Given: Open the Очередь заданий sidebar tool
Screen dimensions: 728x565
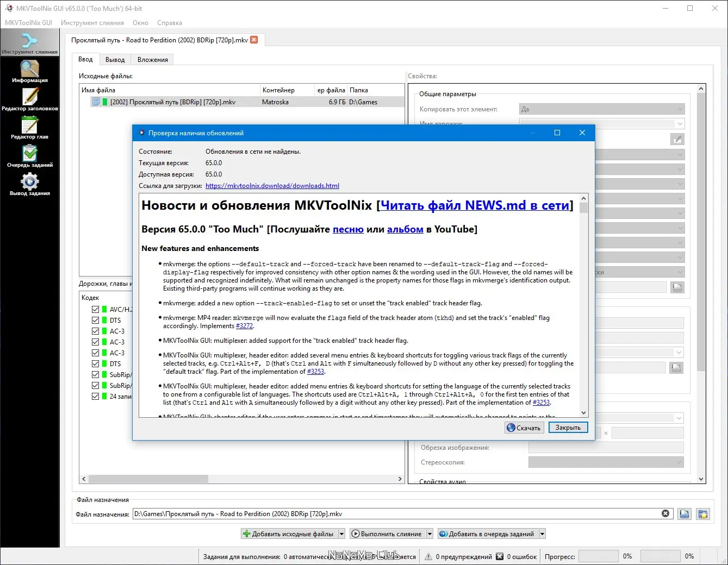Looking at the screenshot, I should (29, 156).
